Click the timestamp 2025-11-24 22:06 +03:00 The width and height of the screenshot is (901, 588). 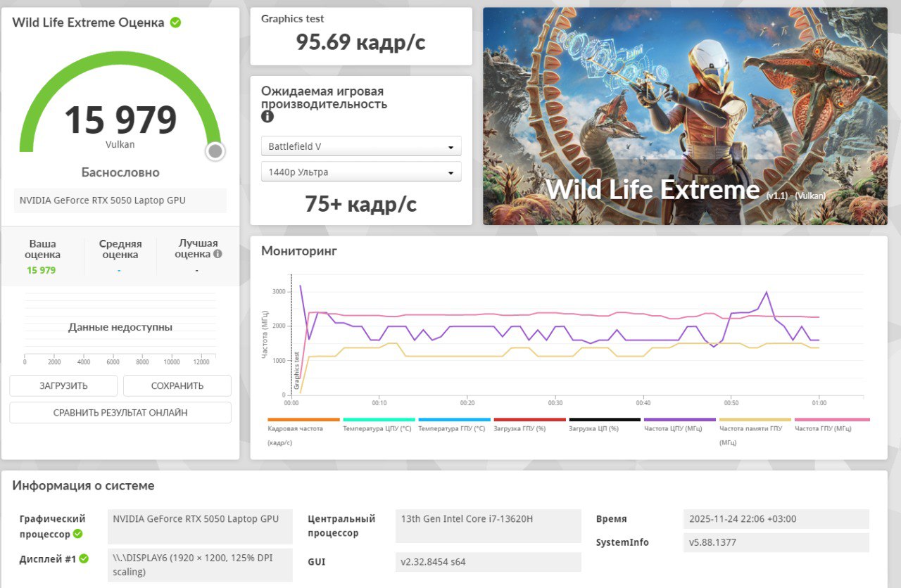pos(776,519)
